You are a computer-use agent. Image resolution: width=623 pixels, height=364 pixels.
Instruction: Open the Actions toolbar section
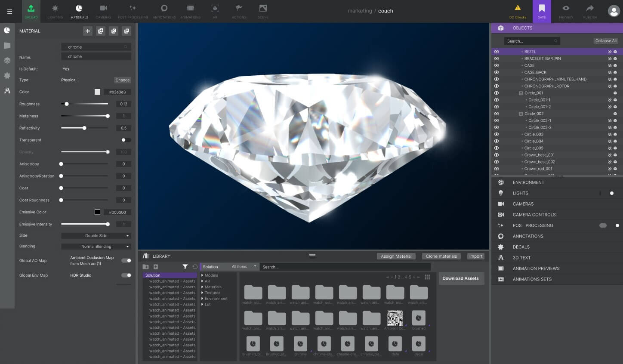239,11
